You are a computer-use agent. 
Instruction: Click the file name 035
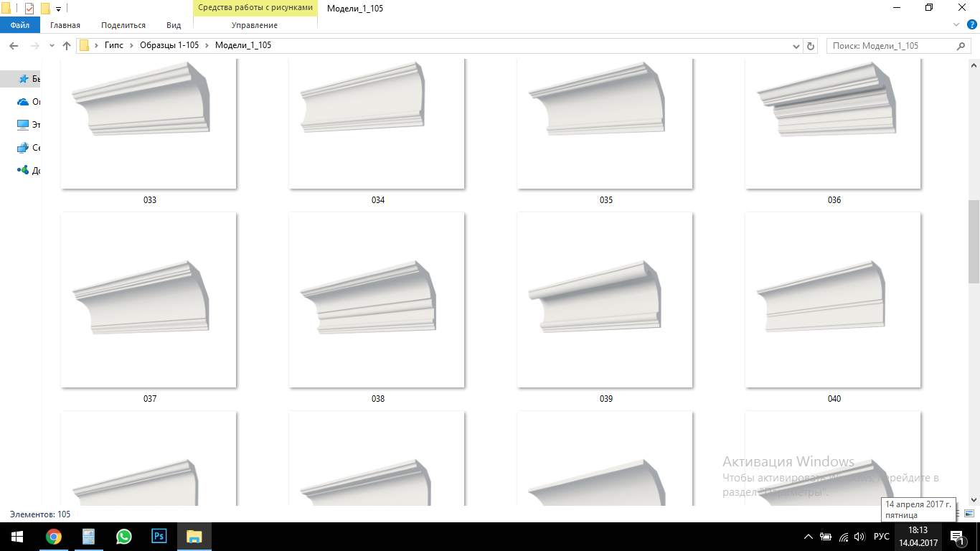click(606, 200)
